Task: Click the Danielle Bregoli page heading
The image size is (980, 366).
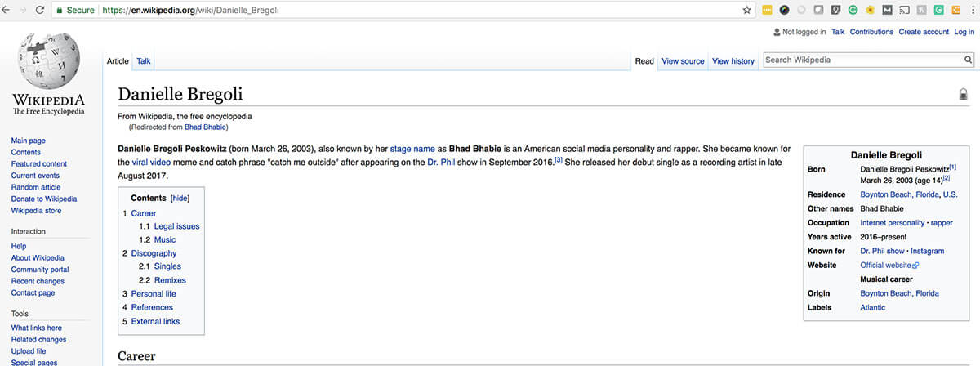Action: point(180,94)
